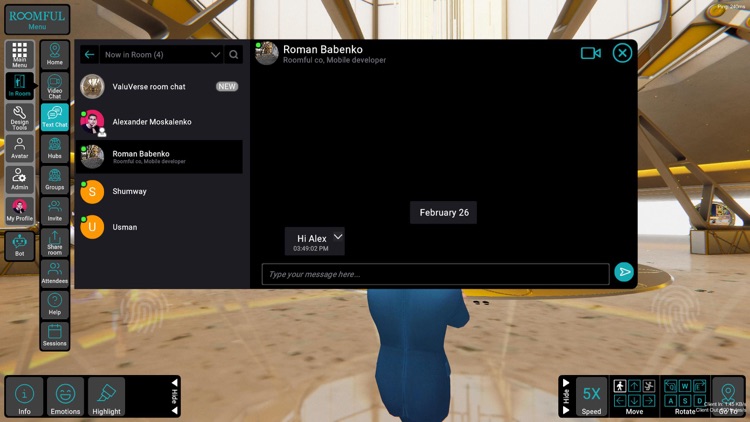Screen dimensions: 750x422
Task: Open the Roomful Menu logo
Action: (37, 19)
